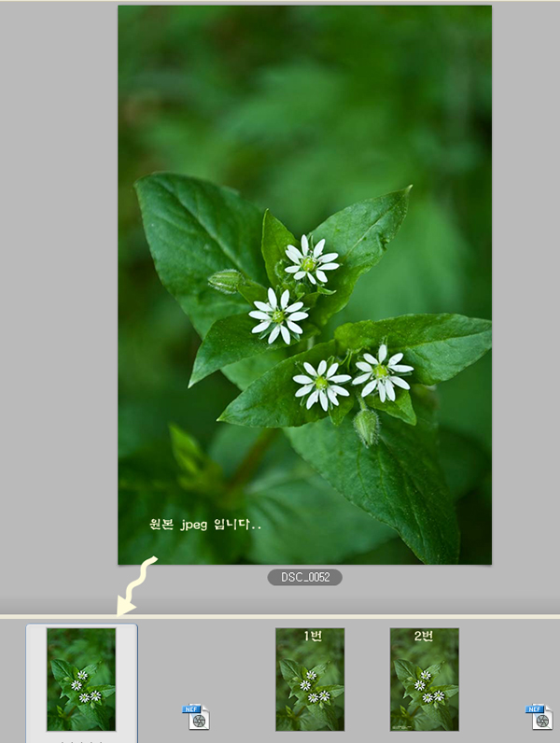Image resolution: width=560 pixels, height=743 pixels.
Task: Click the bottom-center white flower in the preview
Action: coord(321,384)
